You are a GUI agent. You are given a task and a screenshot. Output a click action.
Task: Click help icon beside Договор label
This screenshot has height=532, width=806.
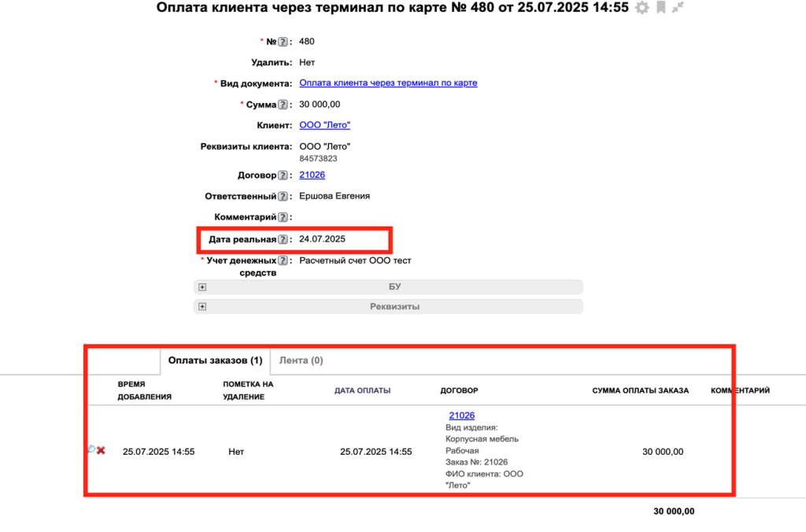(x=283, y=175)
